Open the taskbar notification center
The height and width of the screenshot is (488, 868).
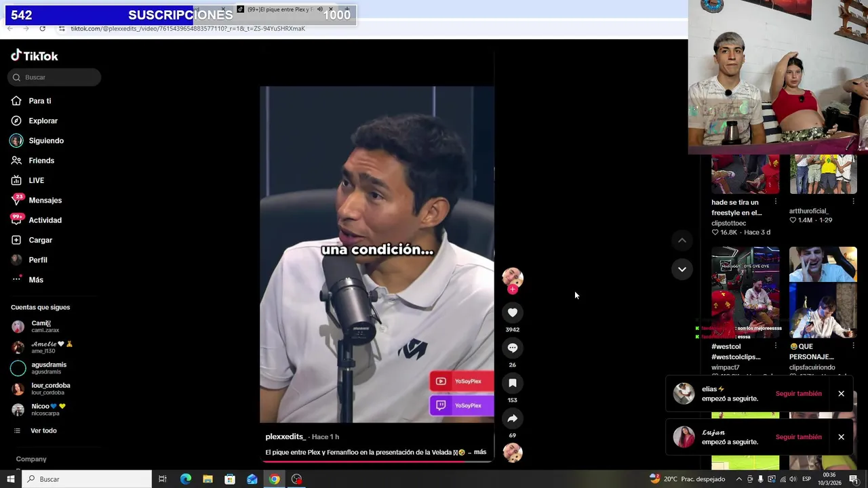pos(854,479)
